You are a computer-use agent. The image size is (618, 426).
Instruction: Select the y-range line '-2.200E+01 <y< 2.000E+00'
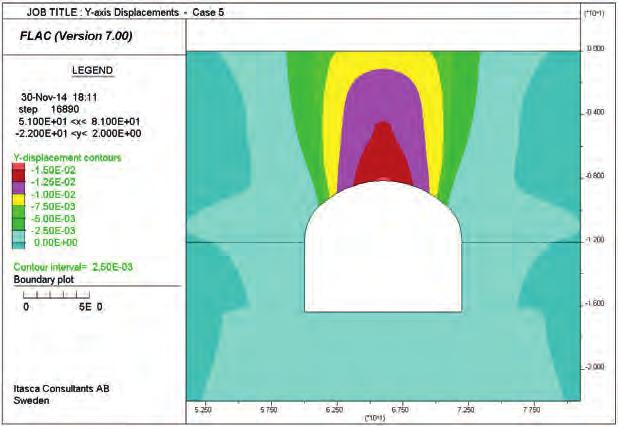[x=78, y=134]
